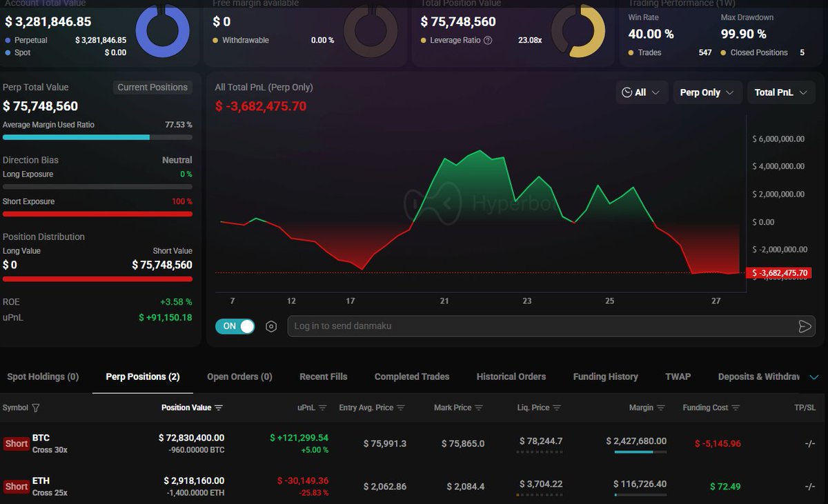Click the red PnL value label on chart
Screen dimensions: 828x504
point(778,273)
